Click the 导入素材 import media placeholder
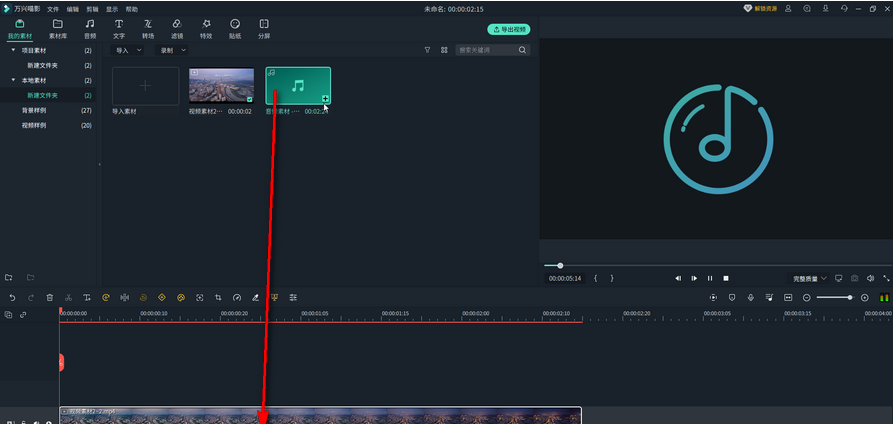Screen dimensions: 893x424 146,86
